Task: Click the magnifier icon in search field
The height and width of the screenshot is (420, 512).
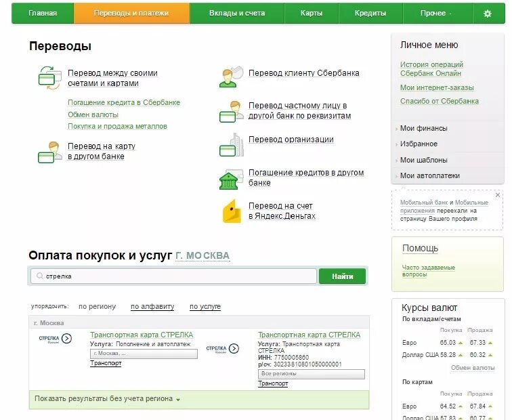Action: click(40, 276)
